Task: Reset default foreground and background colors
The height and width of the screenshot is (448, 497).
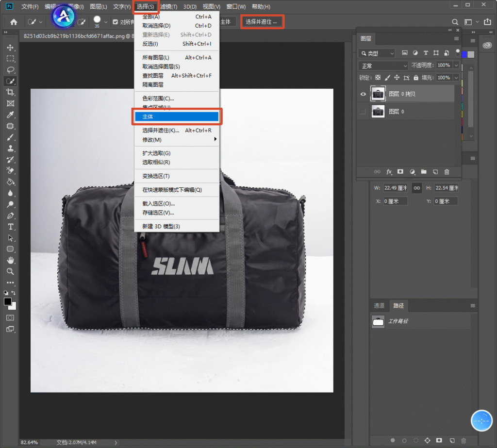Action: (x=6, y=293)
